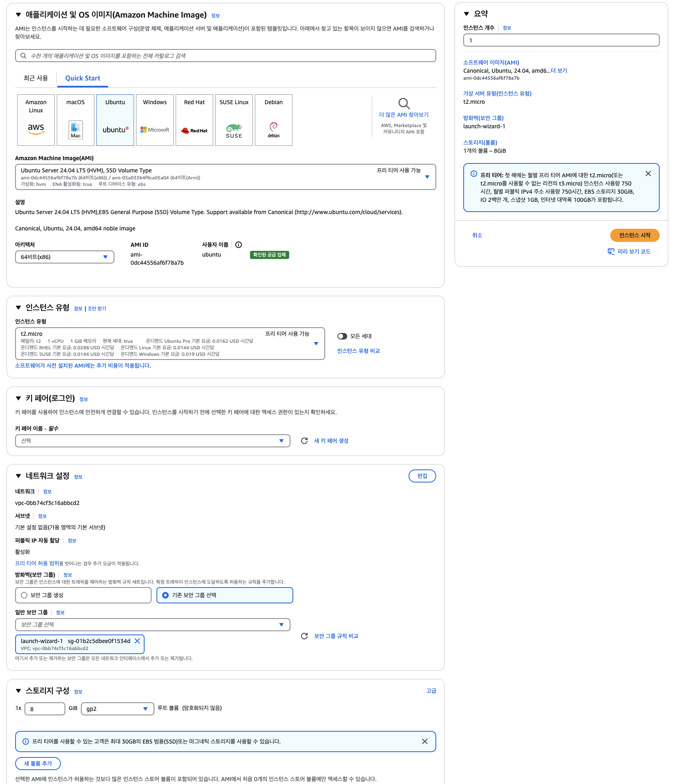Collapse the 인스턴스 유형 section
This screenshot has height=784, width=674.
(18, 308)
